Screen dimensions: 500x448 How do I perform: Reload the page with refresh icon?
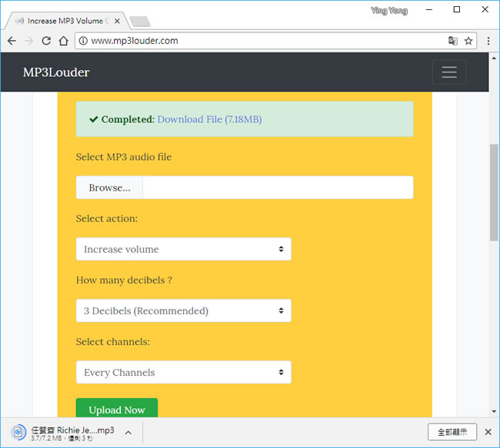[x=46, y=41]
